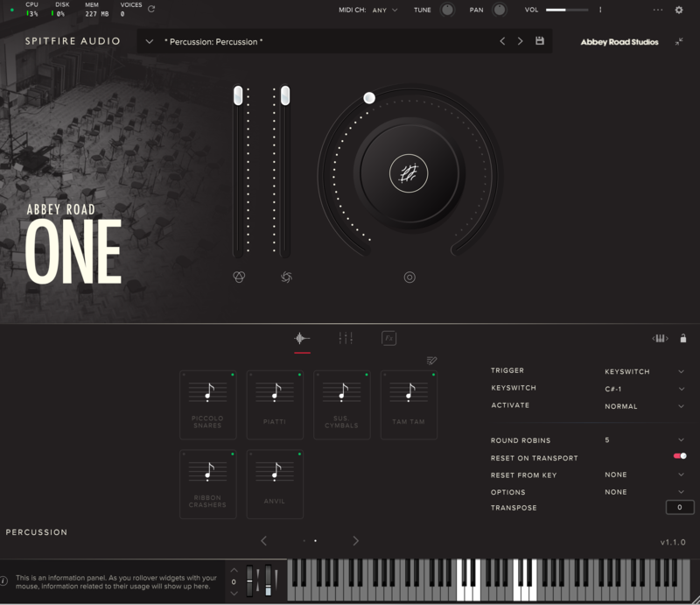The image size is (700, 605).
Task: Click the version text v1.1.0
Action: pos(673,542)
